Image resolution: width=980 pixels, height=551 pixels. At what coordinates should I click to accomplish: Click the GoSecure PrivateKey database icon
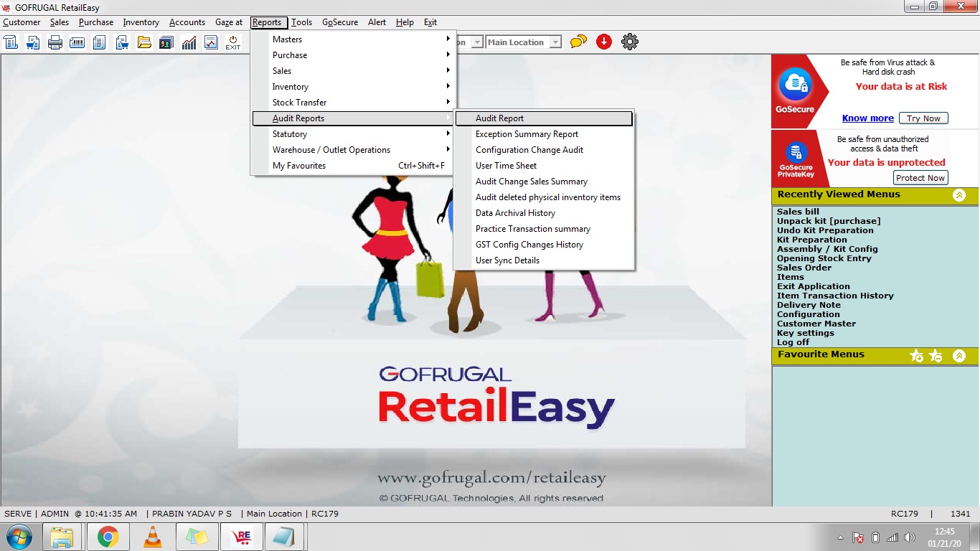(x=795, y=153)
